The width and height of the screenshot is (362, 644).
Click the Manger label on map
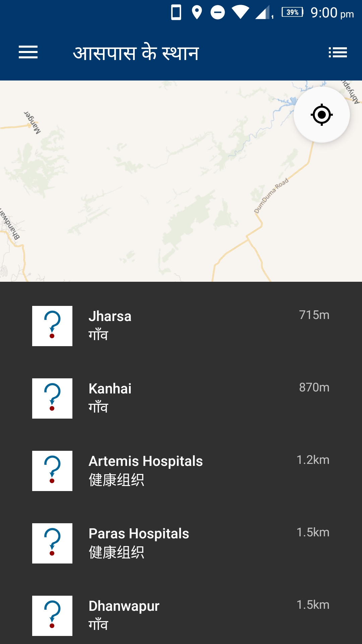33,122
